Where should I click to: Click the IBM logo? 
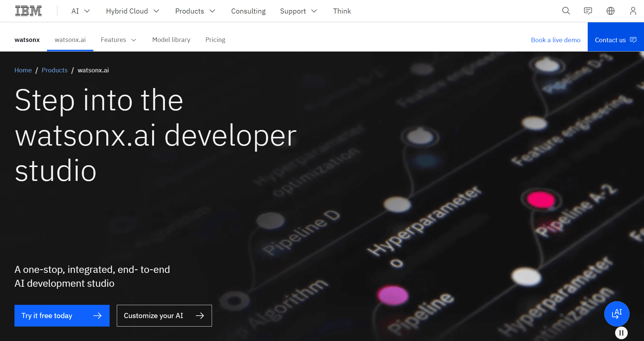(28, 11)
